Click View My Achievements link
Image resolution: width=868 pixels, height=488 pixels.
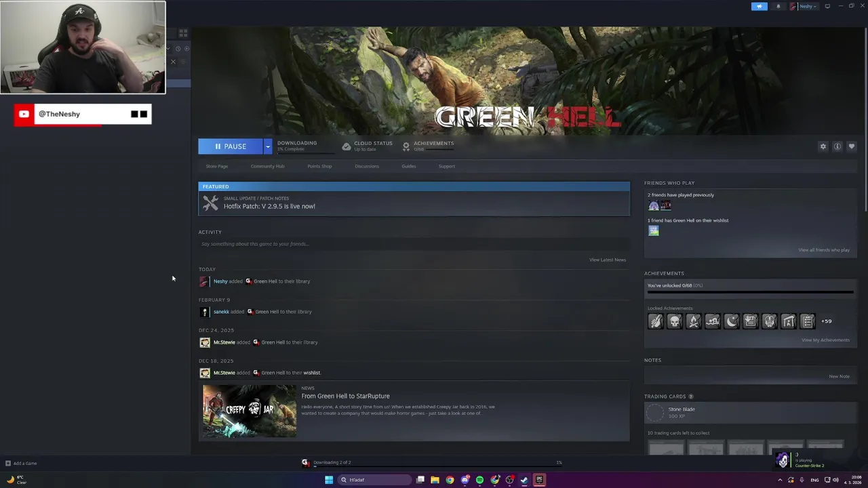(x=825, y=340)
